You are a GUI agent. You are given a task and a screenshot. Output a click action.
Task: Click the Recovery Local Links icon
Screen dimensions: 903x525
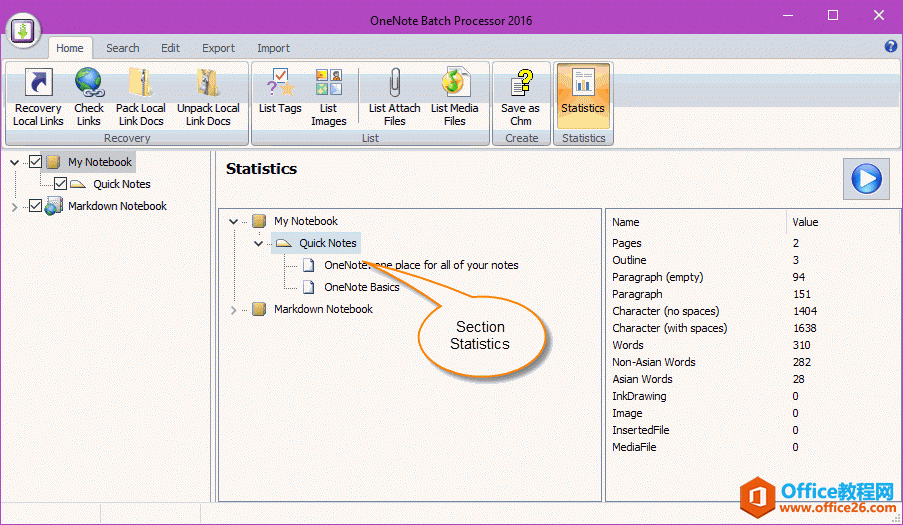pyautogui.click(x=38, y=97)
